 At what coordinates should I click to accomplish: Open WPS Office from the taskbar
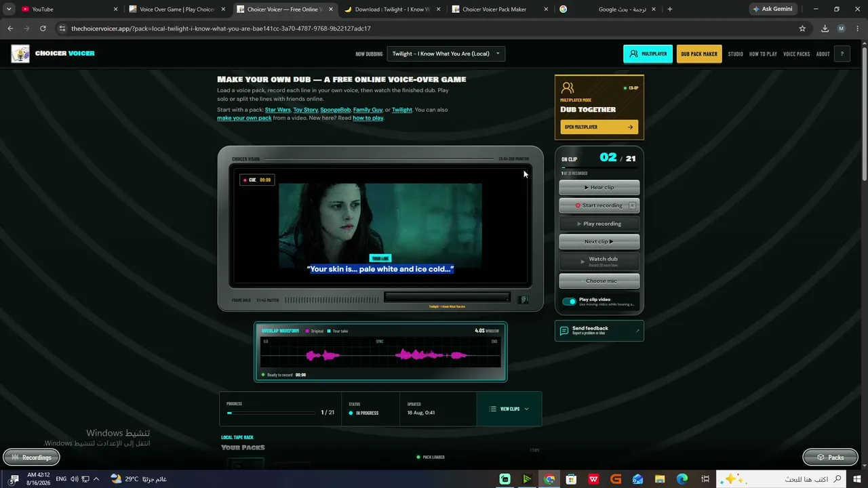pos(593,479)
